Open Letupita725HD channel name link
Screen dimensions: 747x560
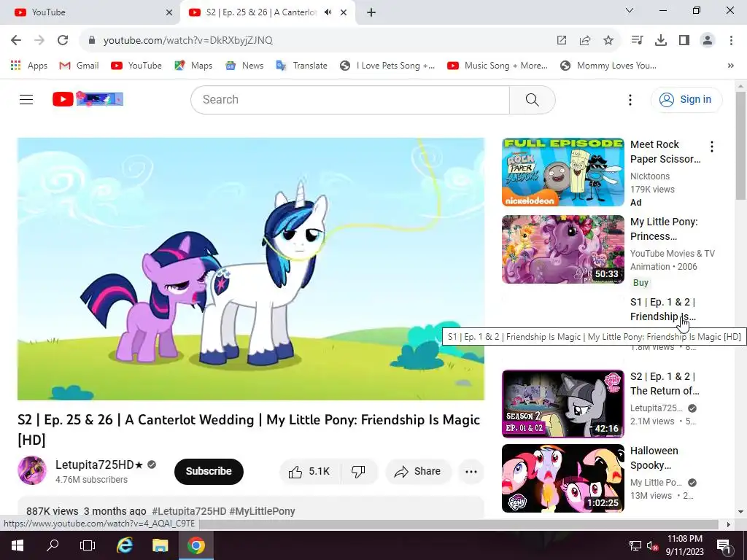99,464
